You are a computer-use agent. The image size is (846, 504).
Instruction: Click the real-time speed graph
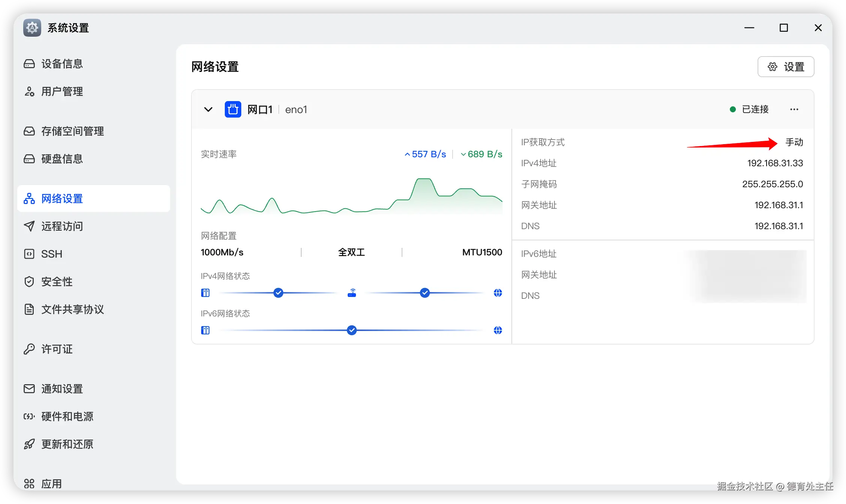(x=351, y=197)
